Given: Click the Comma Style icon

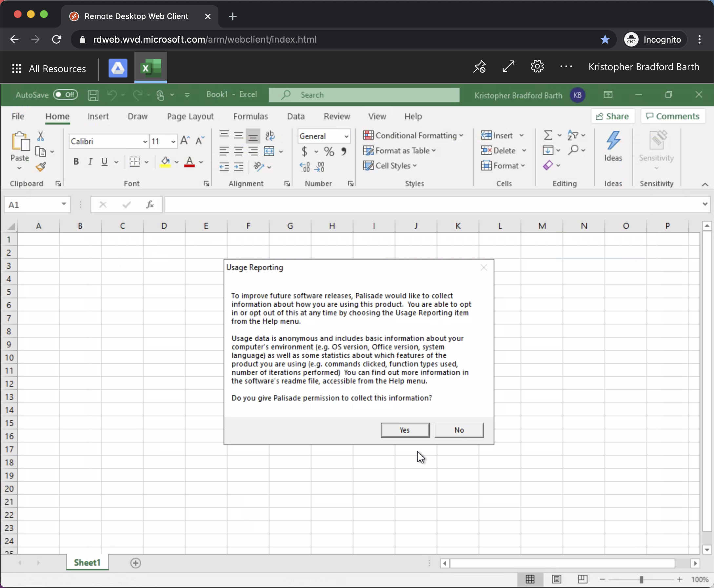Looking at the screenshot, I should (344, 151).
